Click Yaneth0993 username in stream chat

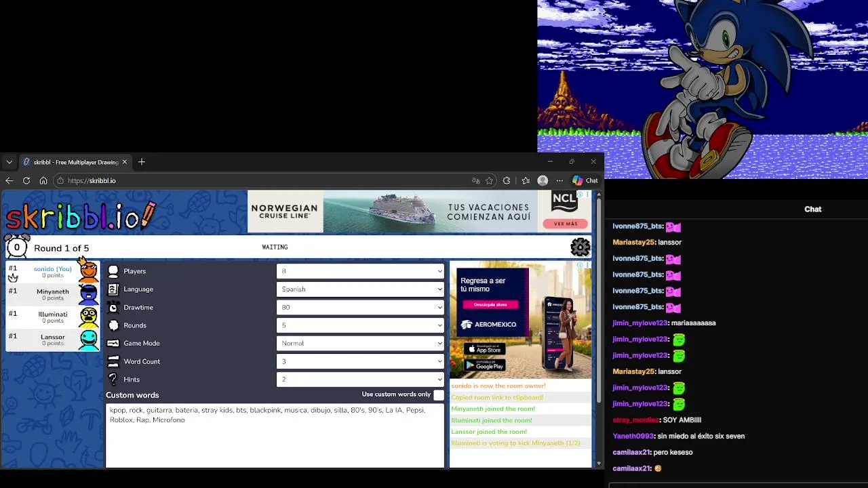633,436
